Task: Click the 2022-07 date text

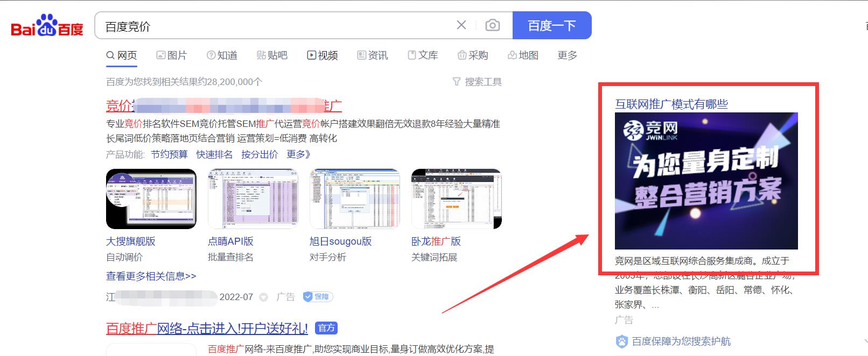Action: point(236,297)
